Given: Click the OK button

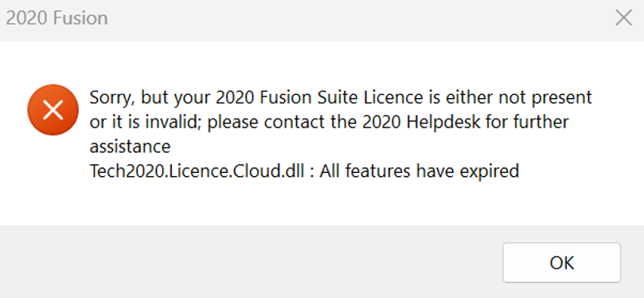Looking at the screenshot, I should 561,262.
